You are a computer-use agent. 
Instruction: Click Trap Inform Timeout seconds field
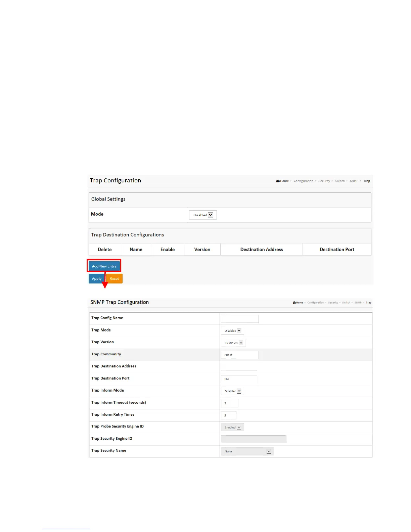click(230, 403)
